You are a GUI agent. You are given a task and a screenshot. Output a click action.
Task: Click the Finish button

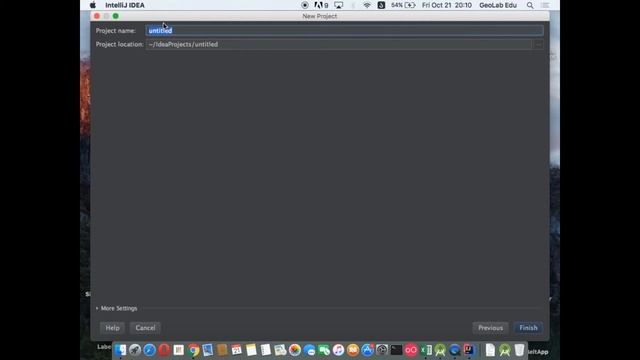(528, 328)
